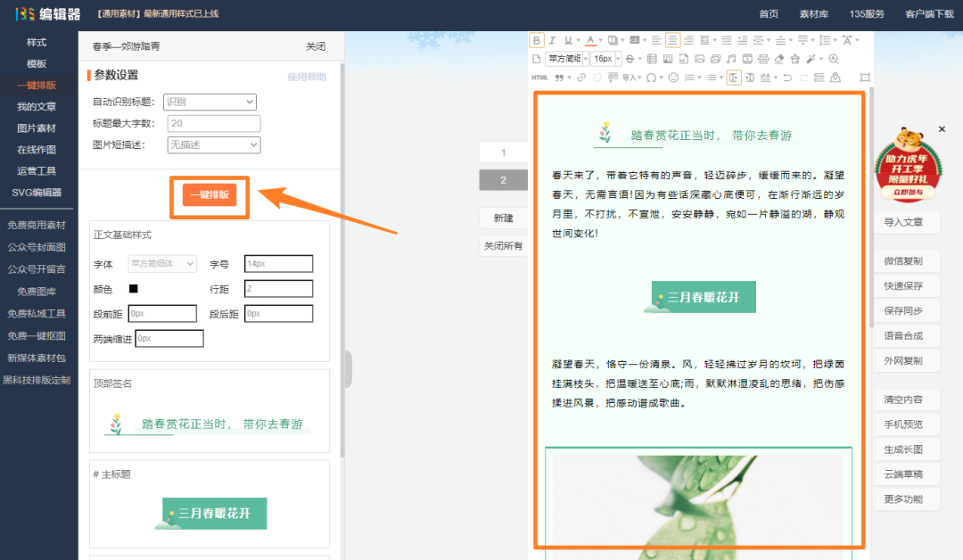Select 一键排版 in the left sidebar
Viewport: 963px width, 560px height.
click(x=37, y=86)
